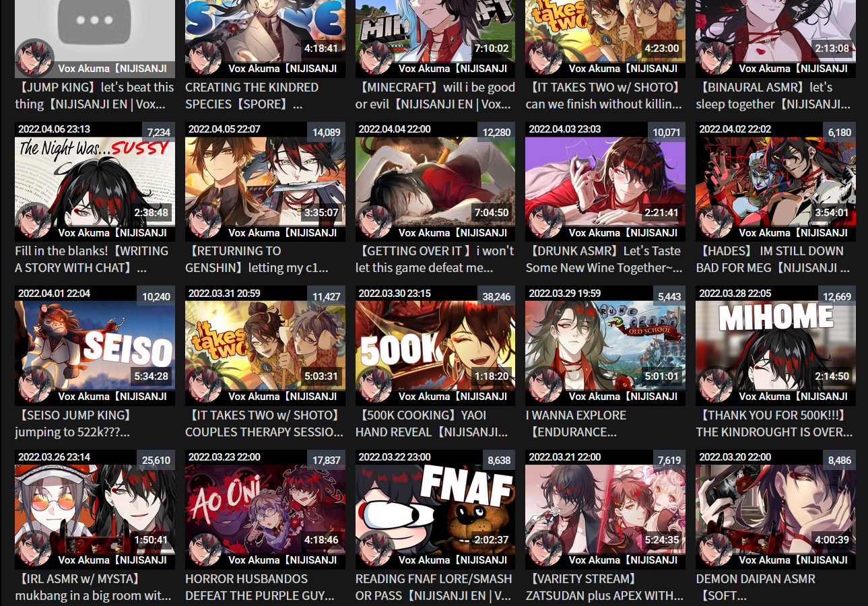Click channel avatar on MIHOME thumbnail video
The width and height of the screenshot is (868, 606).
tap(715, 384)
